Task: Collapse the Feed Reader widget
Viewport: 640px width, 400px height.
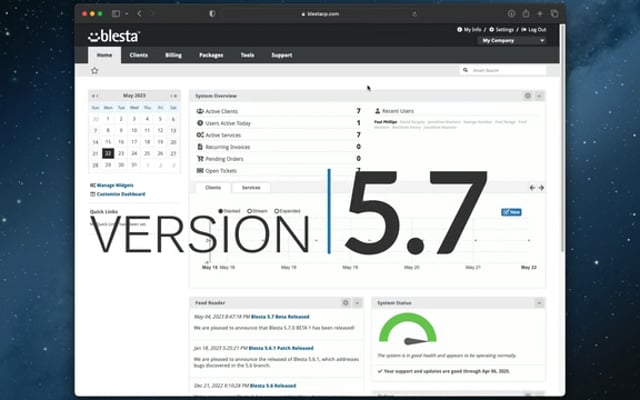Action: point(357,302)
